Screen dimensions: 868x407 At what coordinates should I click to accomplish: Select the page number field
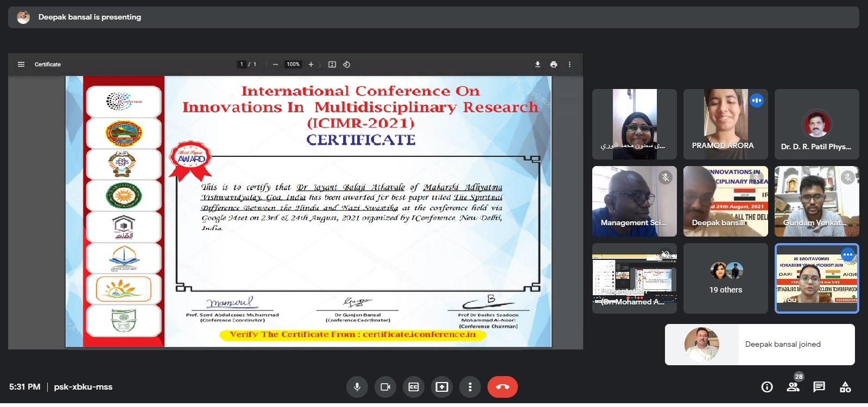click(x=242, y=65)
